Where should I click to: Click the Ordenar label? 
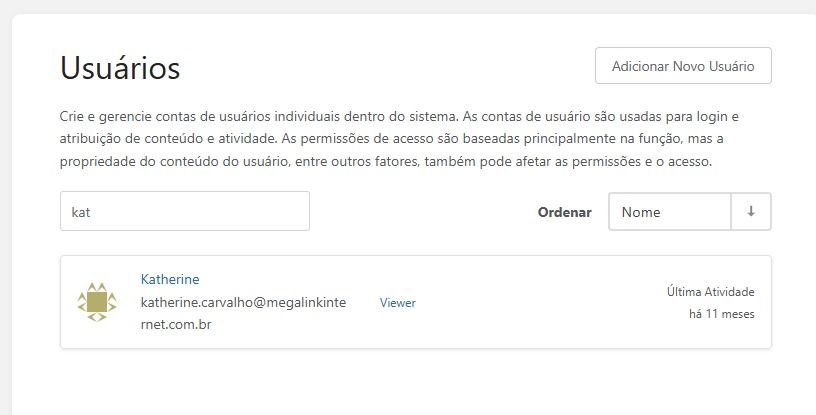[565, 212]
